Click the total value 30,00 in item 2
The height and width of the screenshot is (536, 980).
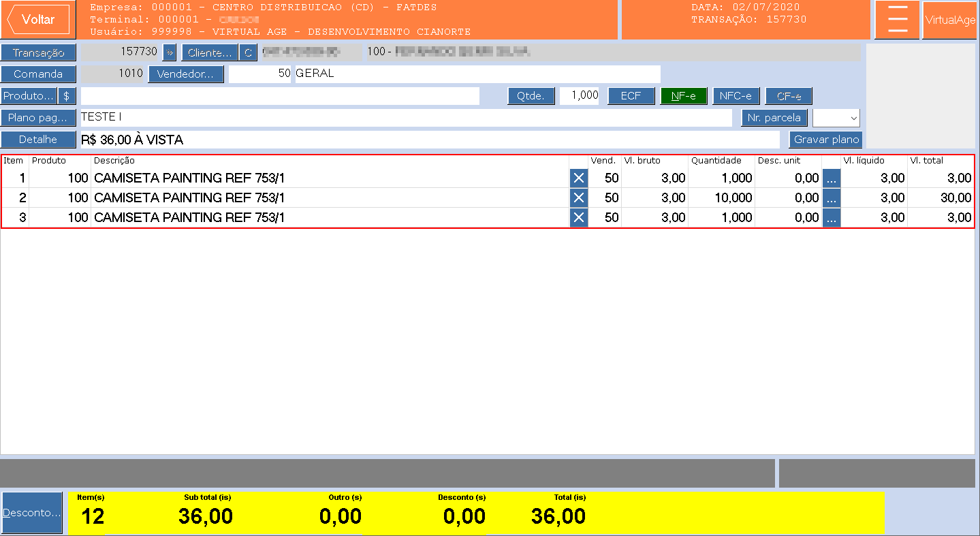coord(941,198)
